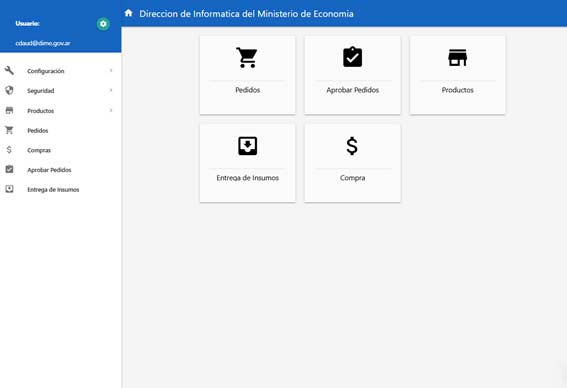Click the Aprobar Pedidos card label
The image size is (567, 388).
pos(353,90)
